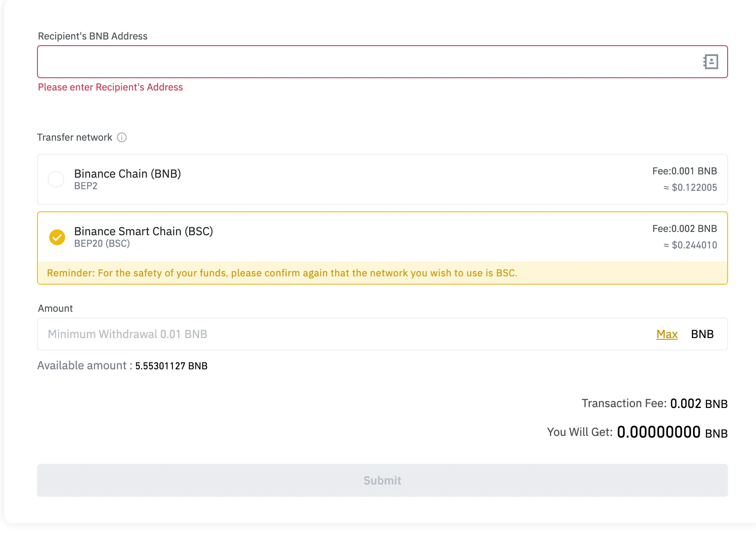Screen dimensions: 756x533
Task: Click the Max link
Action: [667, 334]
